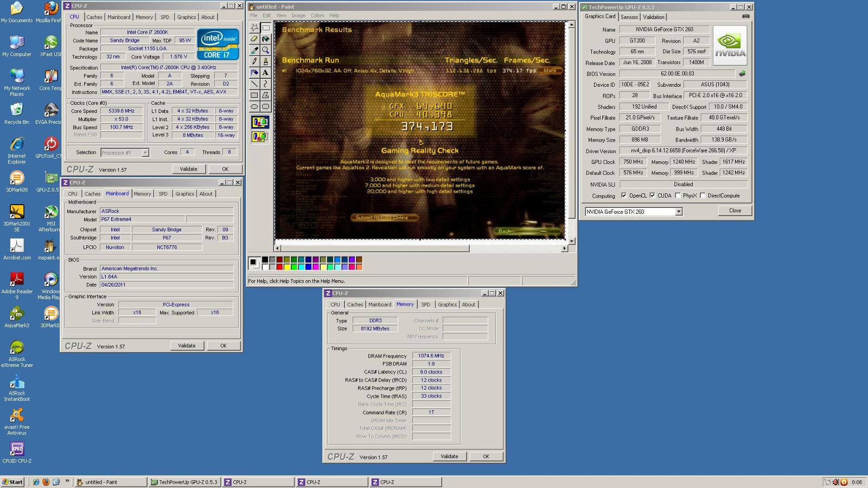Pick the yellow color swatch in Paint palette

click(286, 267)
